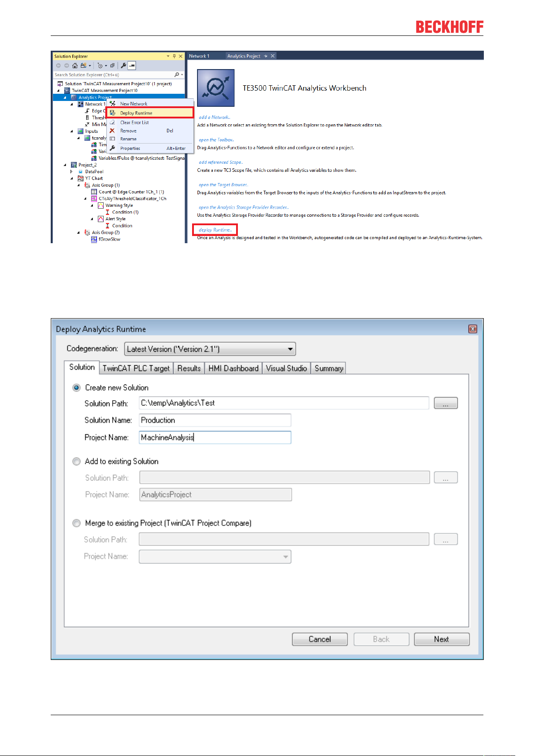Screen dimensions: 535x756
Task: Click the DataPool icon in tree
Action: [81, 172]
